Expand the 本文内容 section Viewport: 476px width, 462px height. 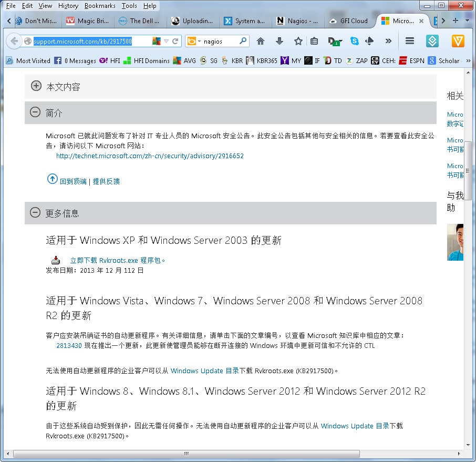[x=36, y=86]
